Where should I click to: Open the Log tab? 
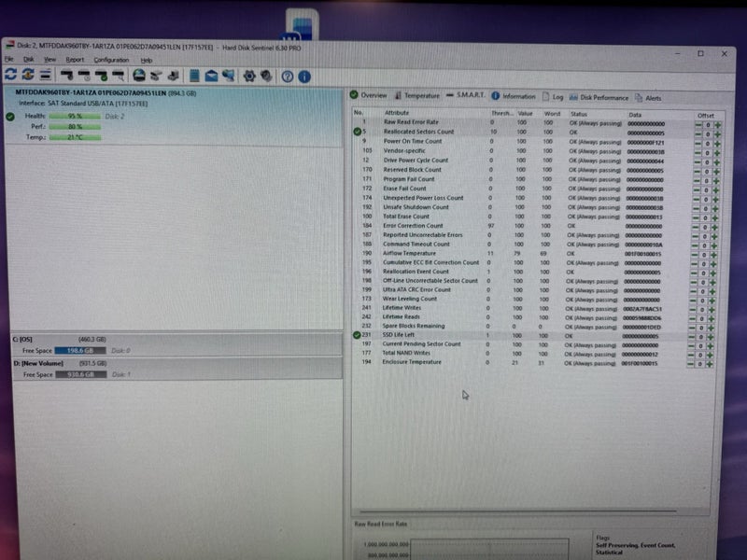pyautogui.click(x=553, y=97)
